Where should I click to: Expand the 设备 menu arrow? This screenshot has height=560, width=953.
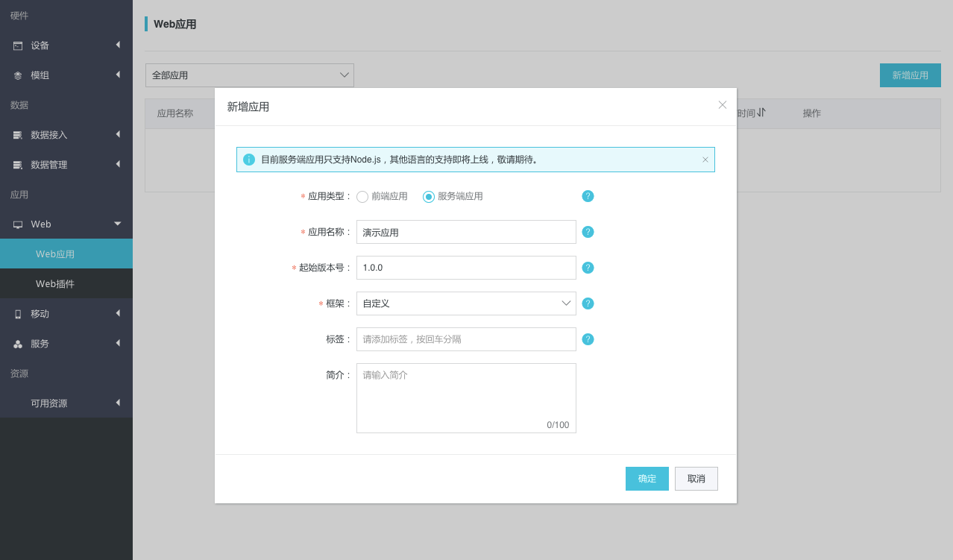click(x=118, y=45)
